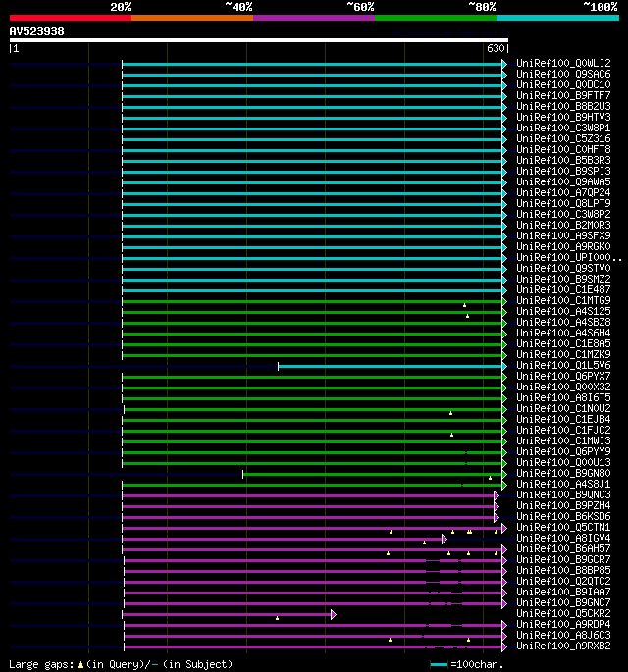Select the UniRef100_B9IAA7 label
Viewport: 628px width, 672px height.
click(563, 593)
